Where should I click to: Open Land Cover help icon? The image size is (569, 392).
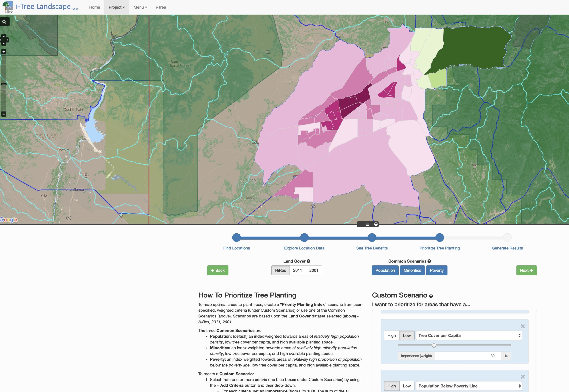pyautogui.click(x=308, y=261)
